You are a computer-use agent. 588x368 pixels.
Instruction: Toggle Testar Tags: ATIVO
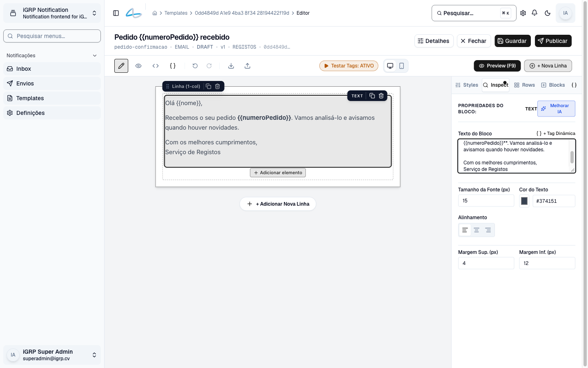click(x=349, y=66)
